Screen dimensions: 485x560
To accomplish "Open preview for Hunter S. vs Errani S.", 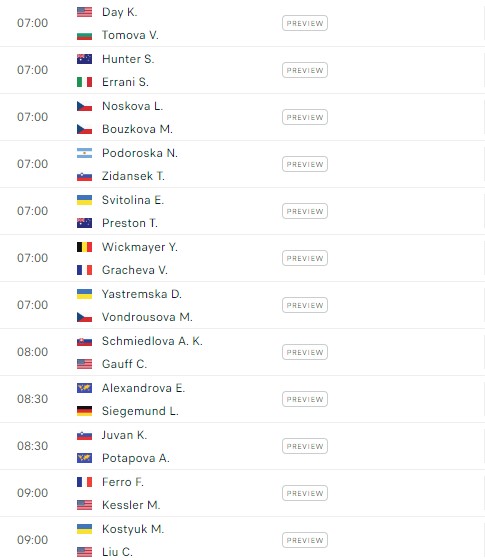I will tap(305, 70).
